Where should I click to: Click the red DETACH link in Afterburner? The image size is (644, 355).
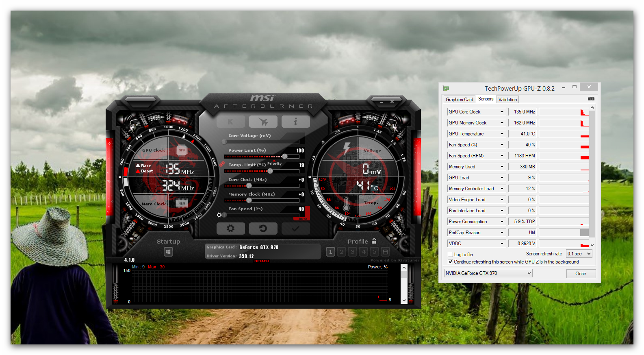(262, 261)
